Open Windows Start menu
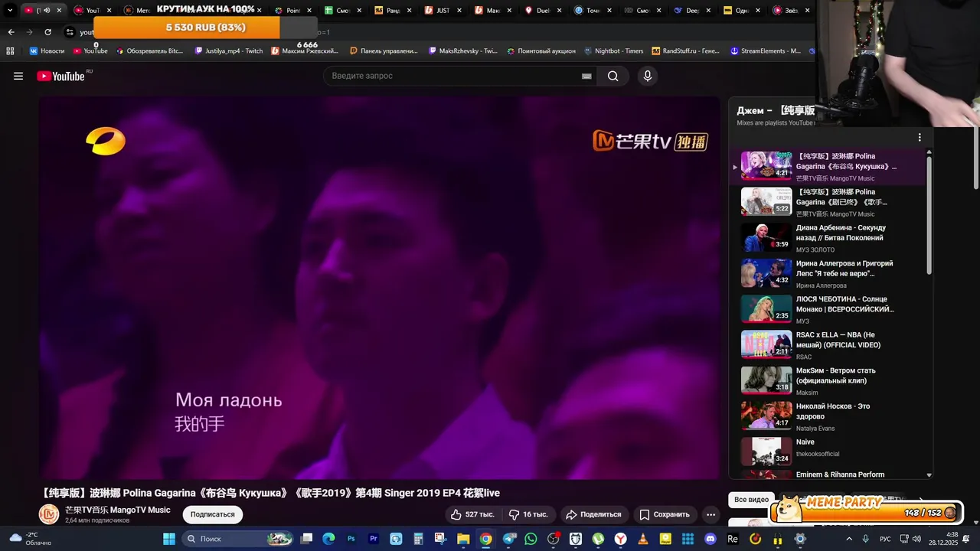The height and width of the screenshot is (551, 980). tap(169, 539)
